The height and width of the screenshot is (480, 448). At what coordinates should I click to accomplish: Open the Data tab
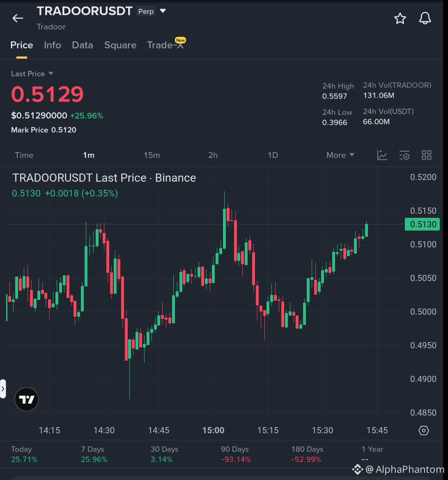[83, 45]
